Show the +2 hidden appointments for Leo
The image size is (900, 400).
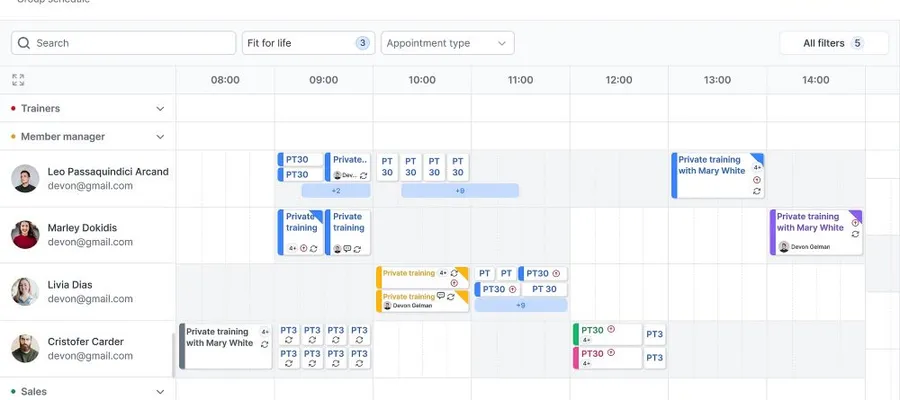(336, 191)
